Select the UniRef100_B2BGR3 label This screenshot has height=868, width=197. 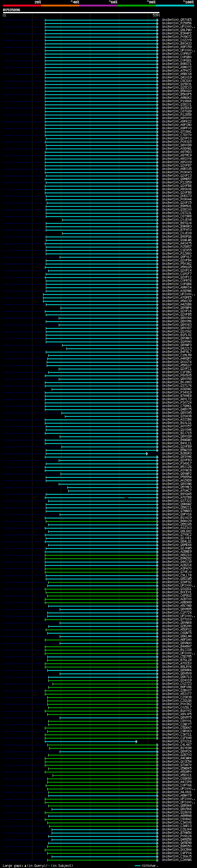[177, 454]
